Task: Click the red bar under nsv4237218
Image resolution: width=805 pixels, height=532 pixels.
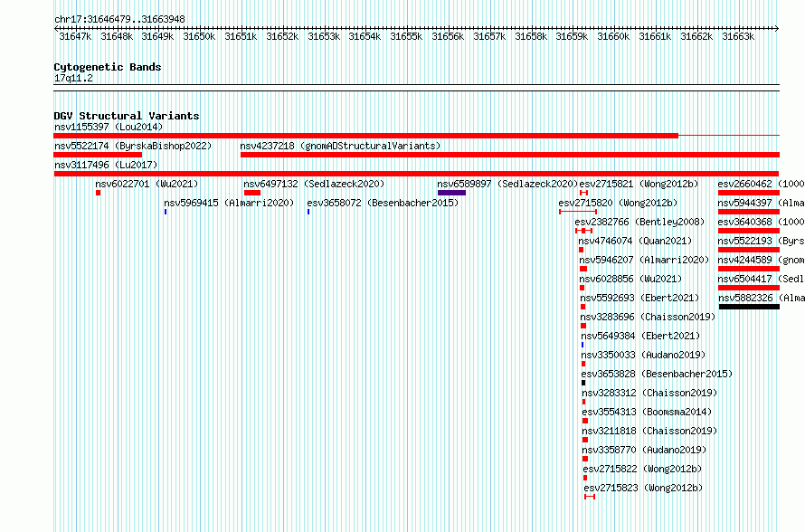Action: coord(510,155)
